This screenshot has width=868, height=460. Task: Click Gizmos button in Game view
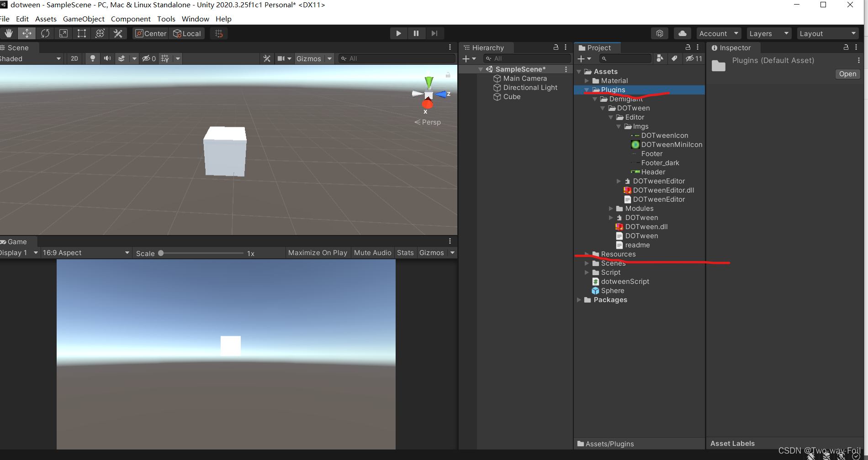click(432, 253)
